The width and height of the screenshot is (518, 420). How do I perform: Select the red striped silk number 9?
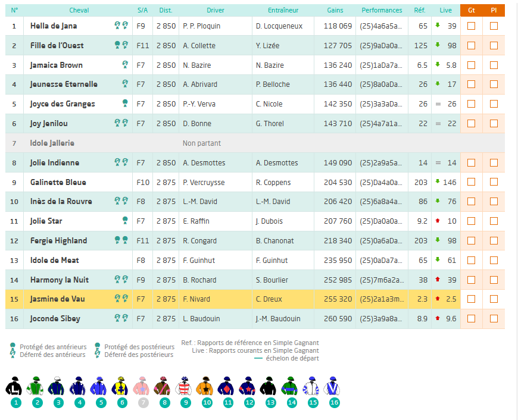point(185,387)
